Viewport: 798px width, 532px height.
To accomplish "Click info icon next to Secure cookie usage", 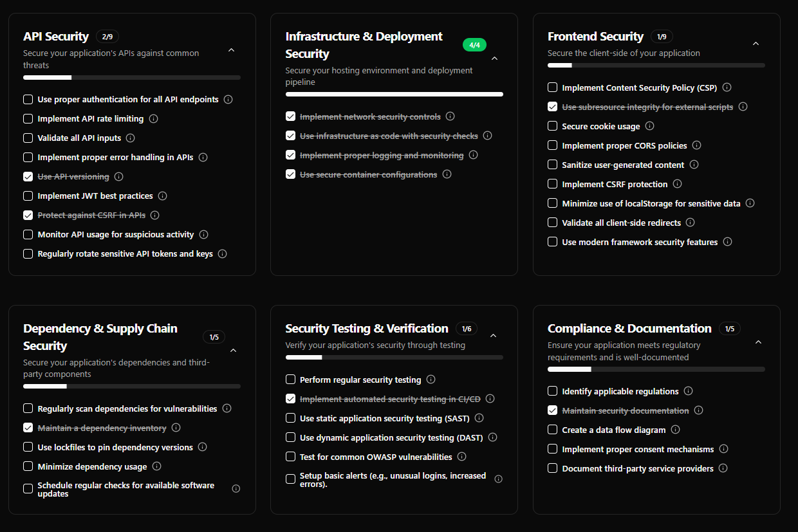I will click(650, 126).
